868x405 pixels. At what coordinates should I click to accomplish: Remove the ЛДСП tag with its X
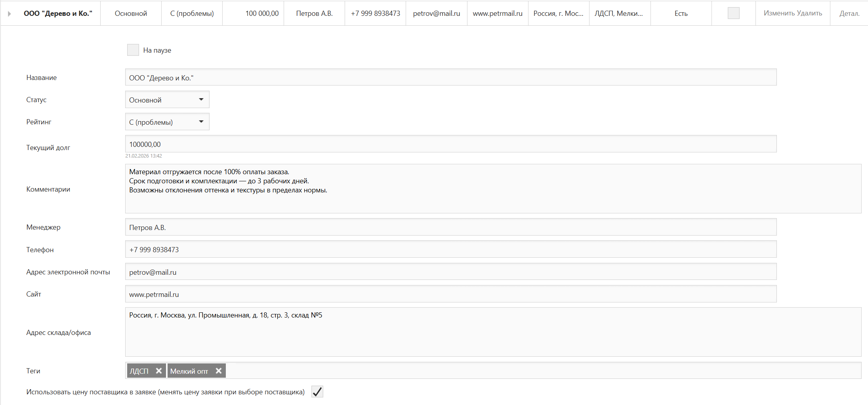click(x=159, y=371)
